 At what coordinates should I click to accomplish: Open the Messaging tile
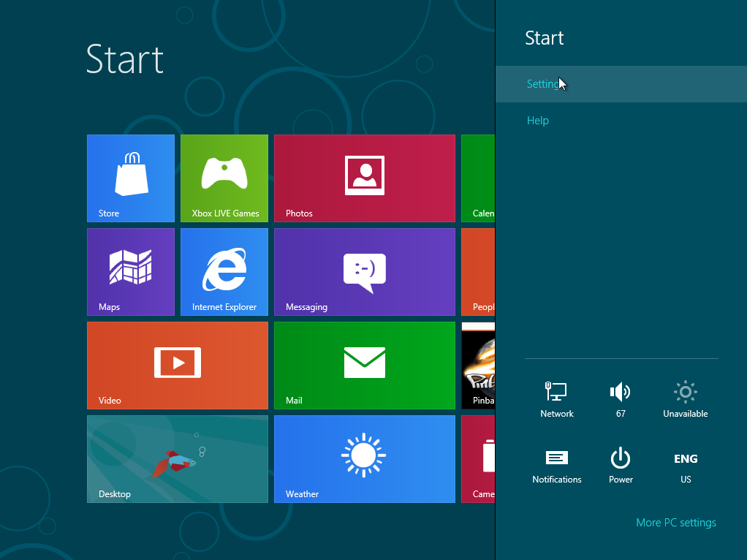tap(364, 272)
